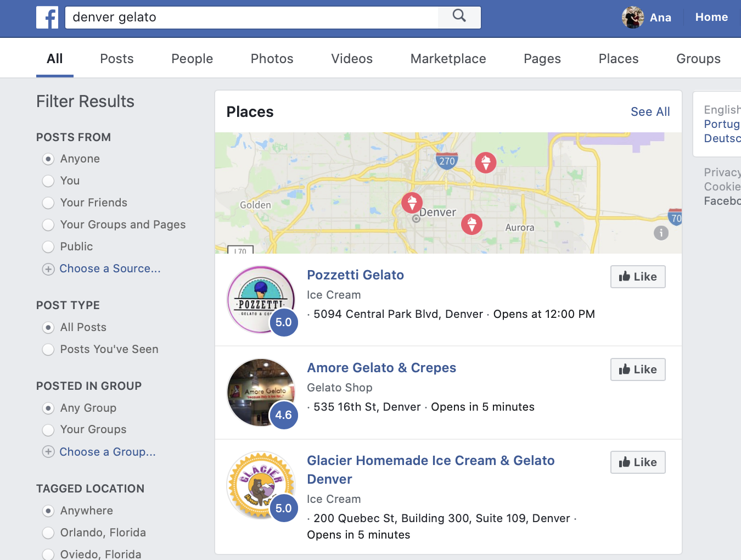Screen dimensions: 741x560
Task: Click Pozzetti Gelato 5.0 rating badge
Action: pyautogui.click(x=284, y=322)
